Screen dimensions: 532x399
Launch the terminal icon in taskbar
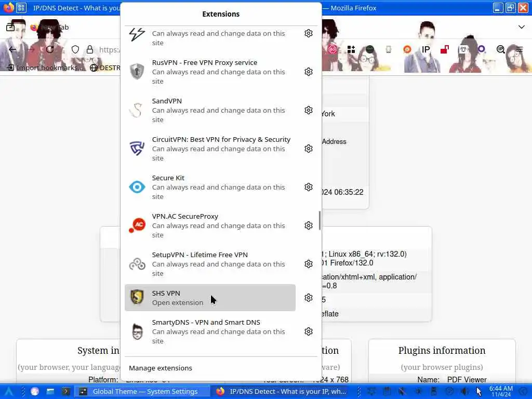[66, 391]
